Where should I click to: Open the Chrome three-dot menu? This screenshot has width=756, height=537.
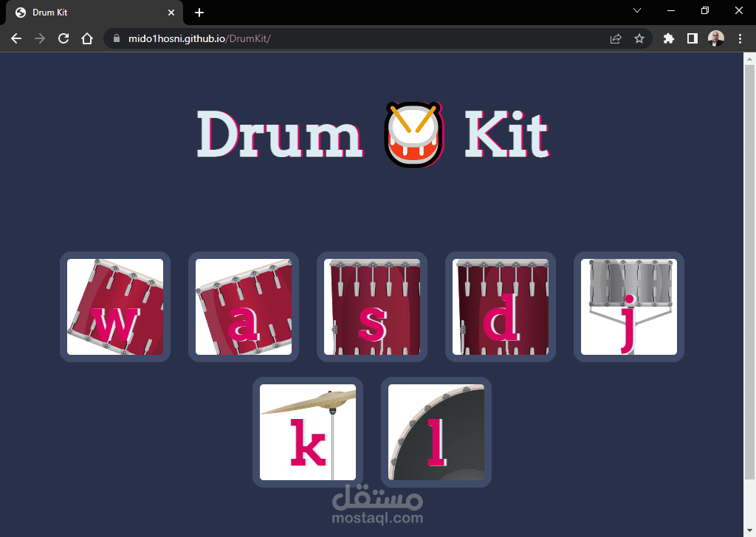[740, 38]
